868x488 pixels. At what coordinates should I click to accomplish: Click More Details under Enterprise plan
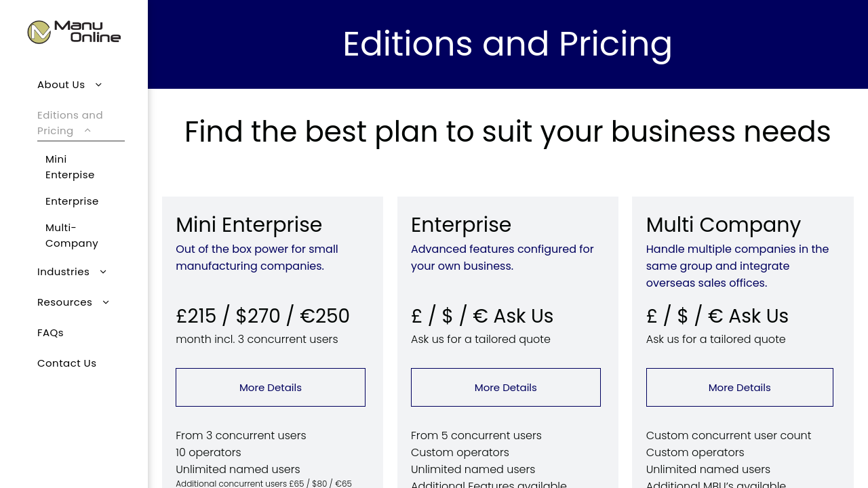tap(506, 388)
